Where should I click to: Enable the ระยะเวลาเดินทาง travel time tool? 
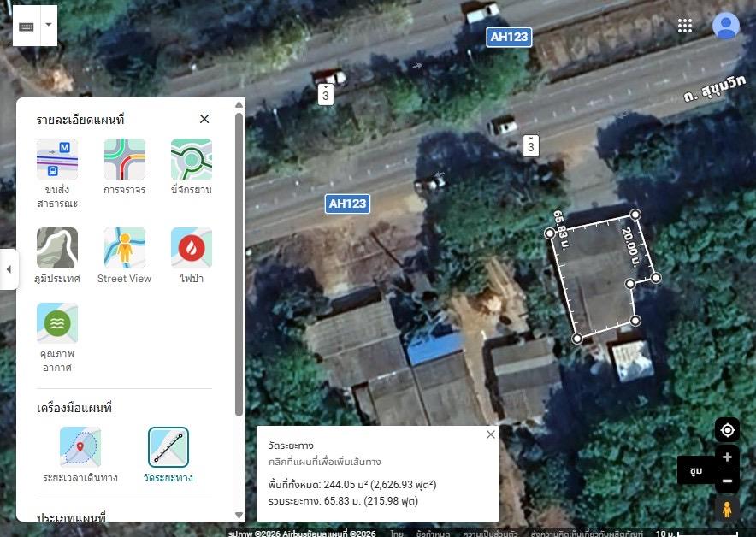click(80, 446)
